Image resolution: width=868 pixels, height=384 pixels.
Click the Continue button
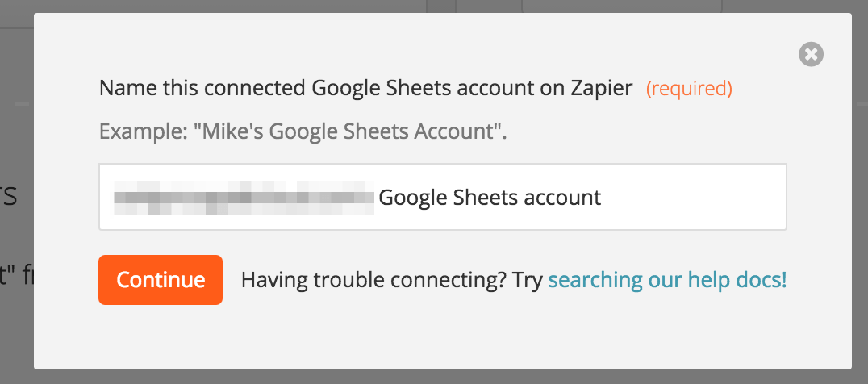161,280
